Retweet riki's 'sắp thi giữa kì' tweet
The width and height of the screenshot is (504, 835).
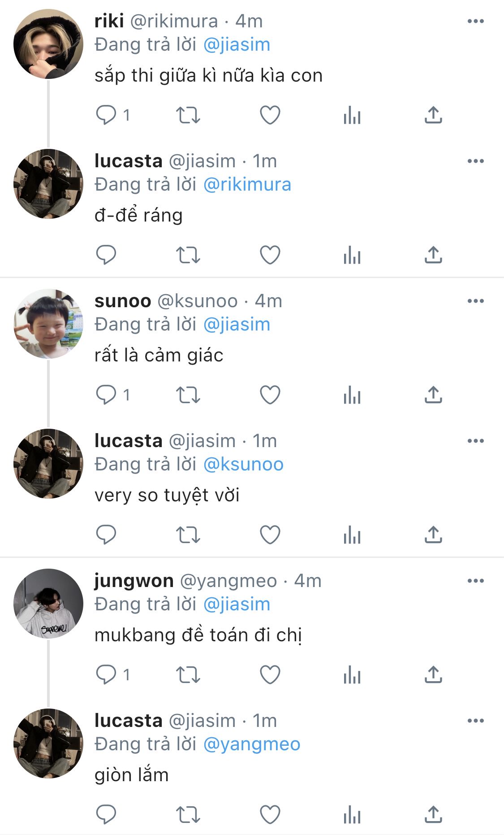coord(188,115)
